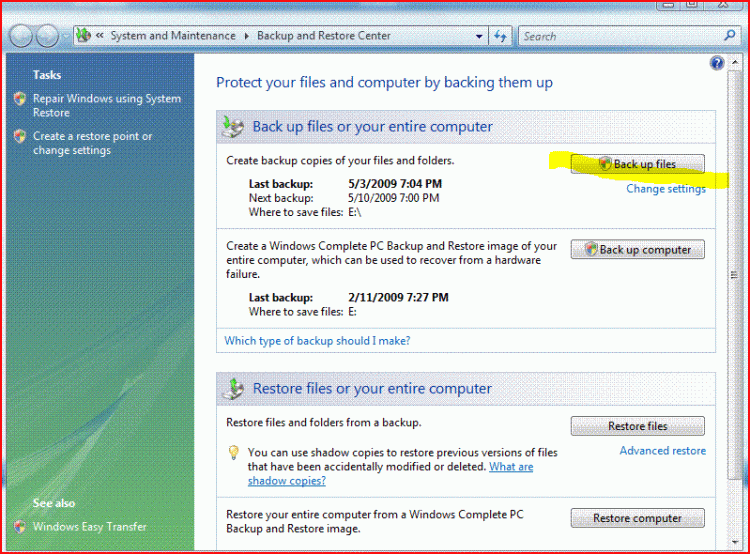Screen dimensions: 750x554
Task: Open recent pages dropdown next to Forward button
Action: [66, 36]
